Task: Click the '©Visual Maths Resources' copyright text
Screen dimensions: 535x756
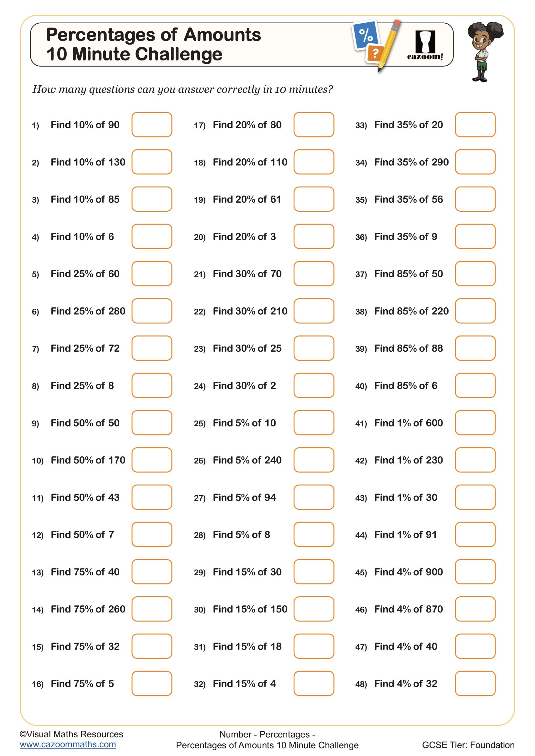Action: [71, 734]
